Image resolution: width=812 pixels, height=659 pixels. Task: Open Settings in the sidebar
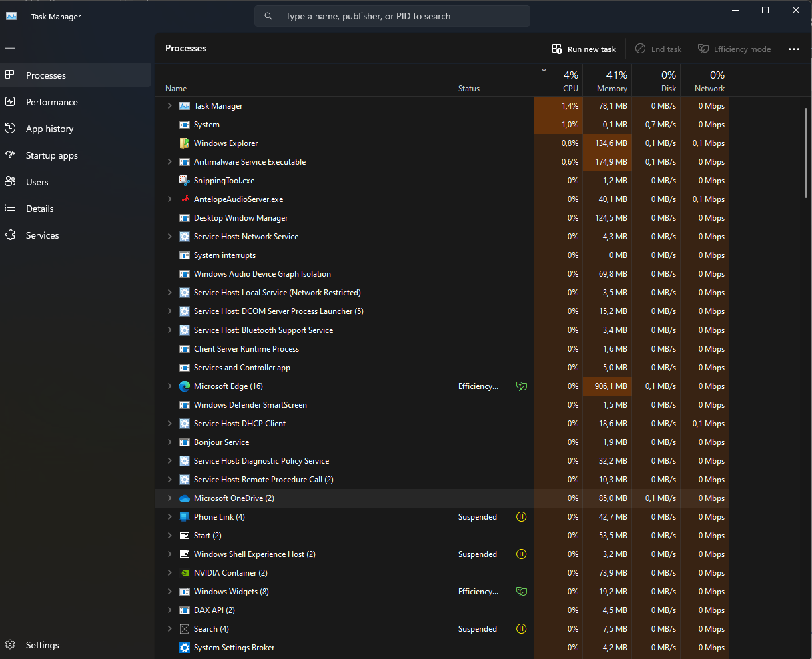point(76,645)
